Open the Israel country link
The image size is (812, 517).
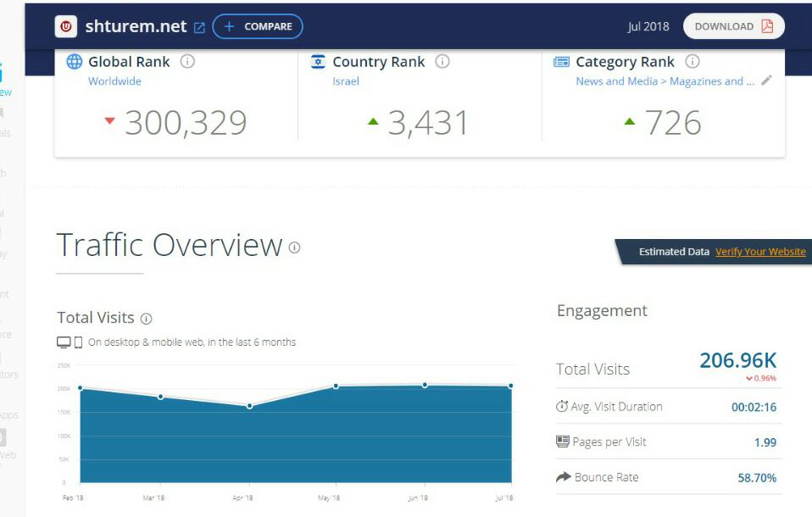[346, 81]
